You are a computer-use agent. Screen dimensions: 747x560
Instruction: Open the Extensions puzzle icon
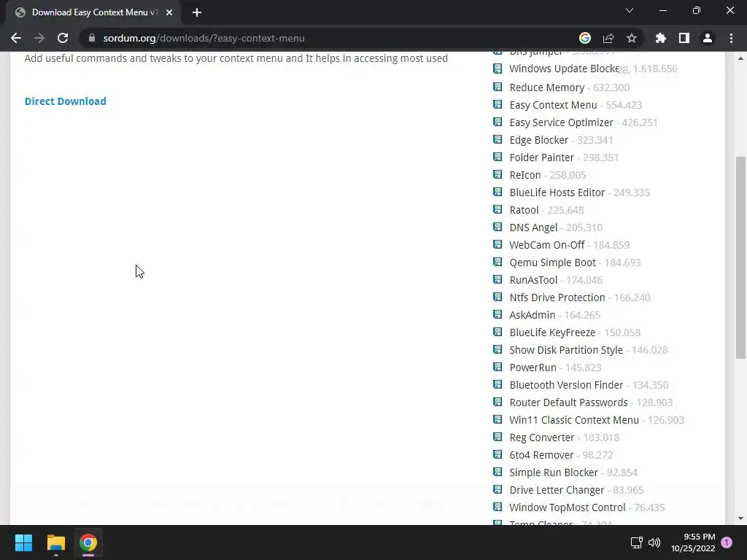(660, 38)
